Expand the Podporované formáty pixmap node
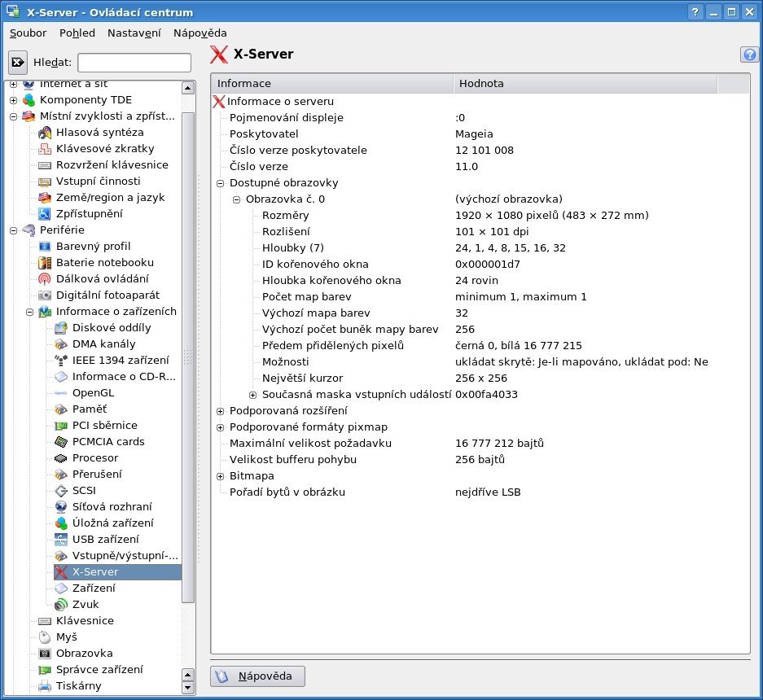 pyautogui.click(x=221, y=427)
